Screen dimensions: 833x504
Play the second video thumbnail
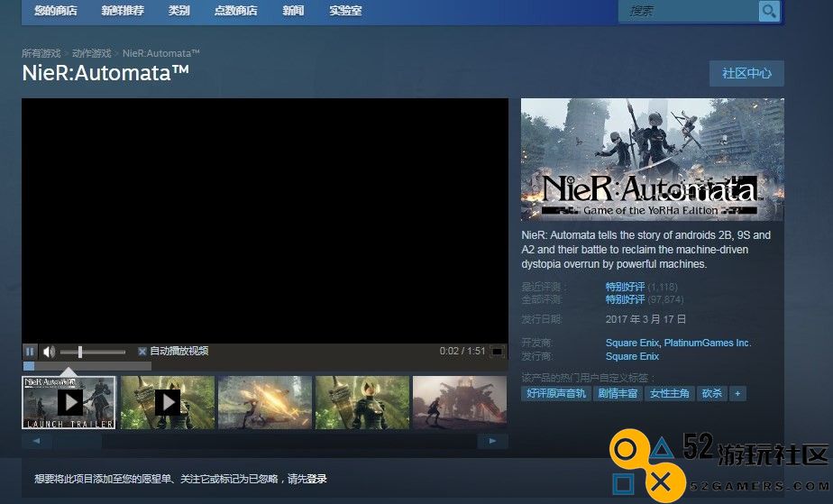point(168,402)
